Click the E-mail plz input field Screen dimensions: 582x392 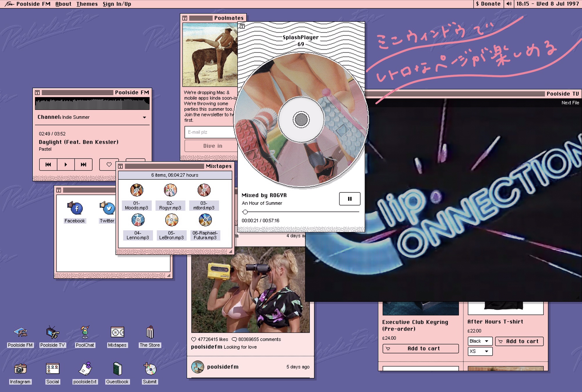[211, 132]
